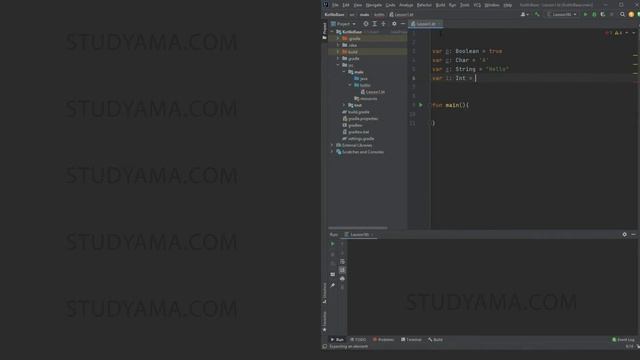Open the File menu
This screenshot has height=360, width=640.
click(335, 5)
